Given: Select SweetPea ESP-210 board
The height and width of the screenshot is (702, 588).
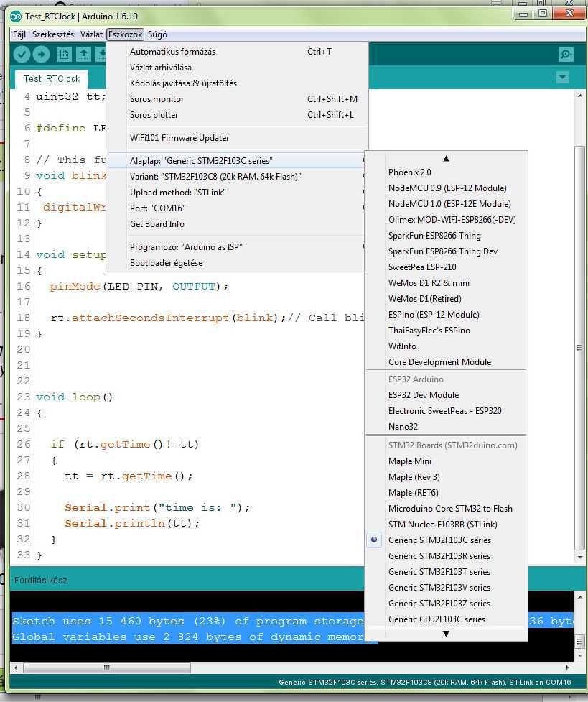Looking at the screenshot, I should [x=446, y=267].
